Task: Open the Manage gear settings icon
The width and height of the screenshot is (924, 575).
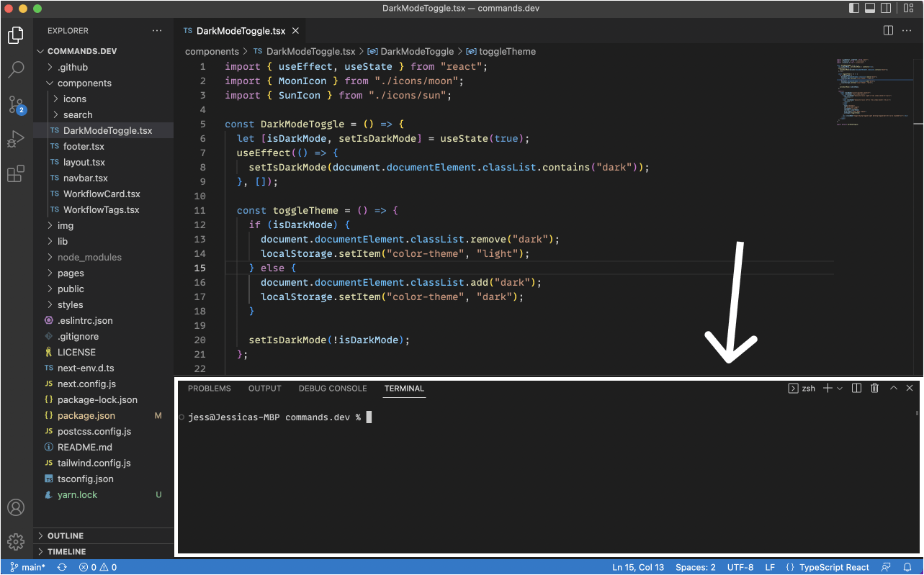Action: point(16,541)
